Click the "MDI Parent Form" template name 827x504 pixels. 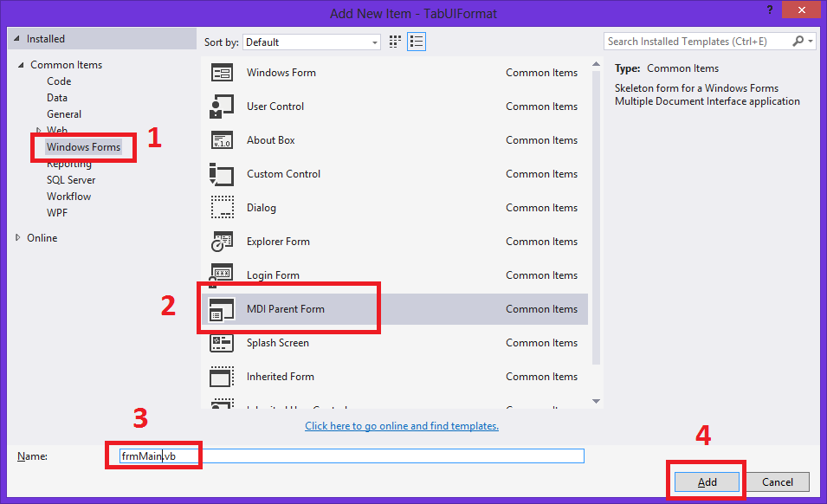(x=285, y=309)
